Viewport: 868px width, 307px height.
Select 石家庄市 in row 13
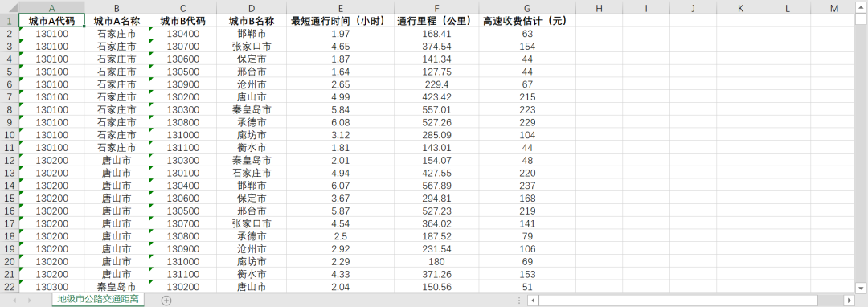pos(252,173)
